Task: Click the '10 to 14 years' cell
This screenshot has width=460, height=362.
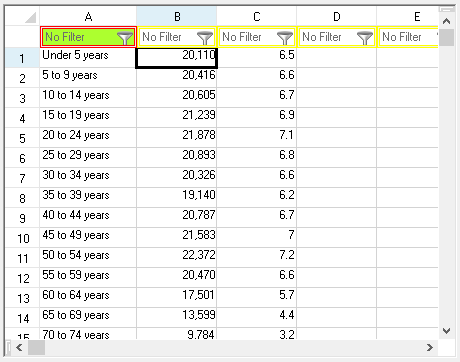Action: click(88, 98)
